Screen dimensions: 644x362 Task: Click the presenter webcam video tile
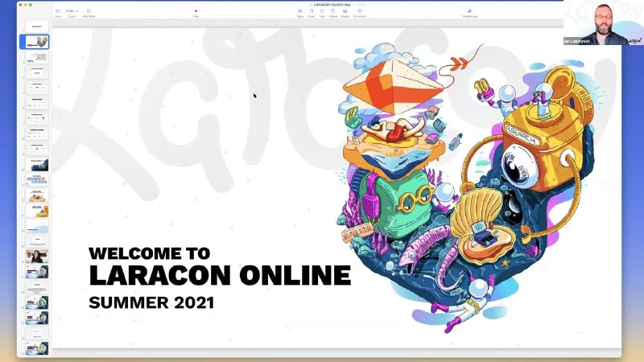click(x=603, y=23)
